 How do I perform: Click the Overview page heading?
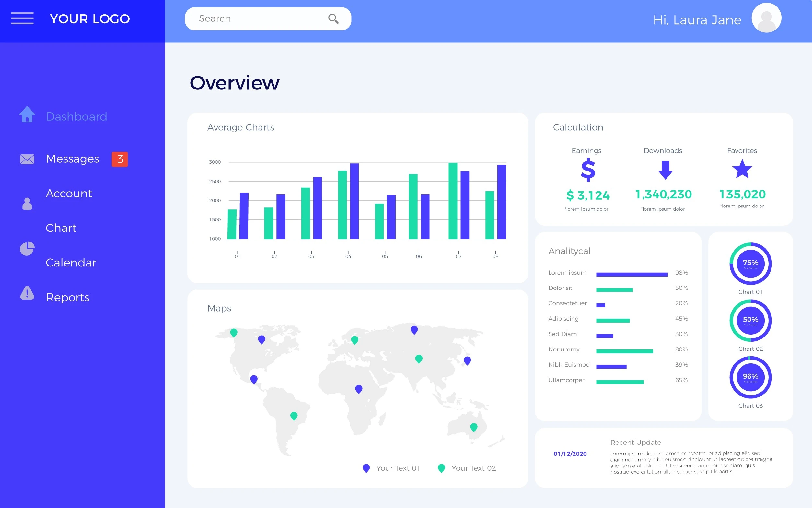234,83
